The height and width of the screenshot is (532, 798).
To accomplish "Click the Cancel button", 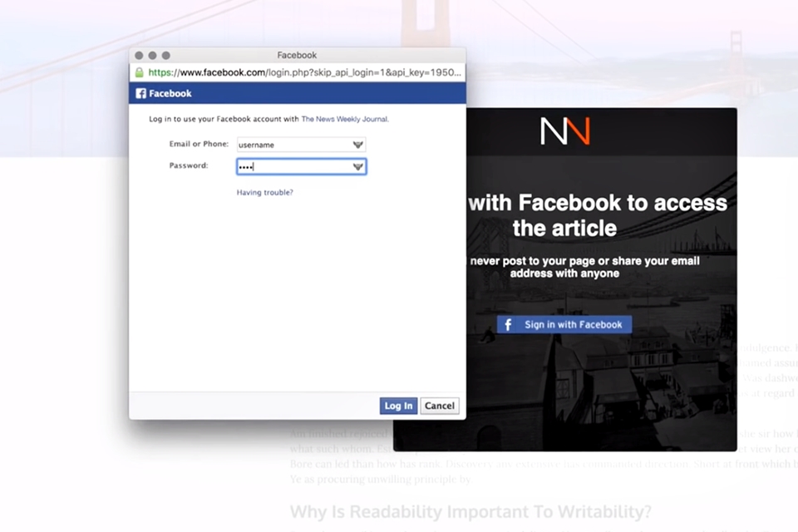I will [x=440, y=406].
